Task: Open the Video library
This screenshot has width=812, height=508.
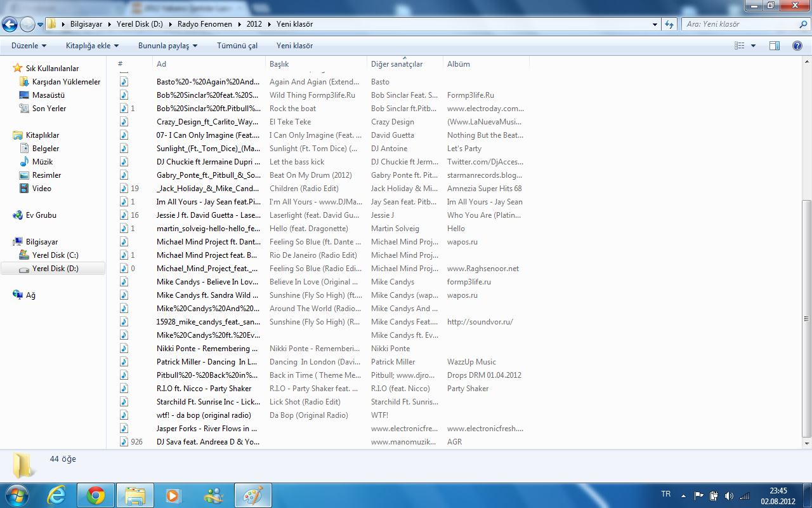Action: click(x=42, y=189)
